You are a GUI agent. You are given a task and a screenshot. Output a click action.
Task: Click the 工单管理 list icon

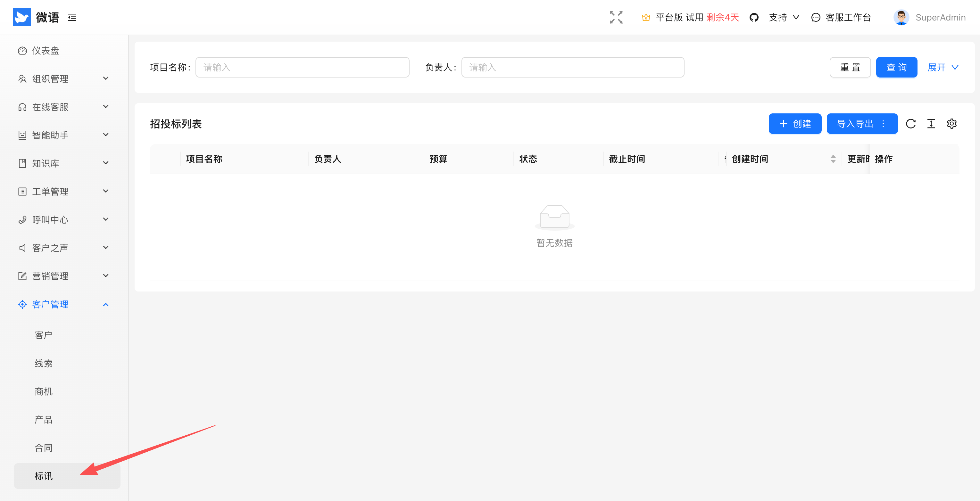point(22,191)
